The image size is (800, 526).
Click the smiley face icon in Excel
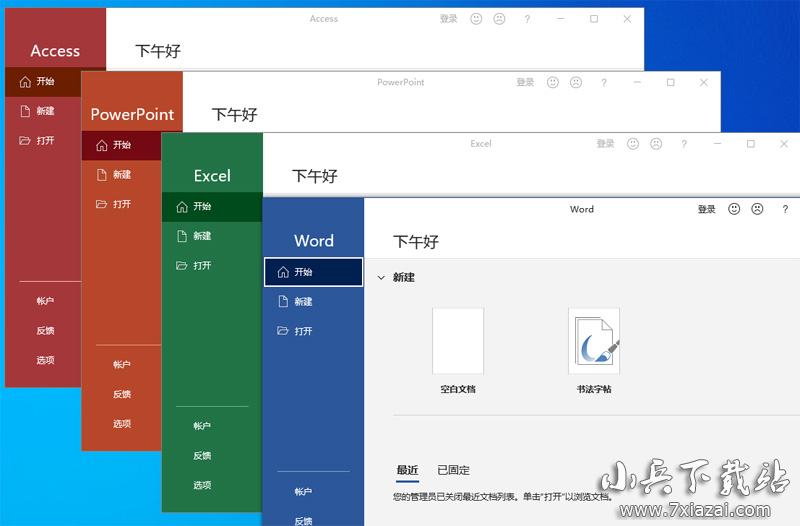click(x=632, y=144)
